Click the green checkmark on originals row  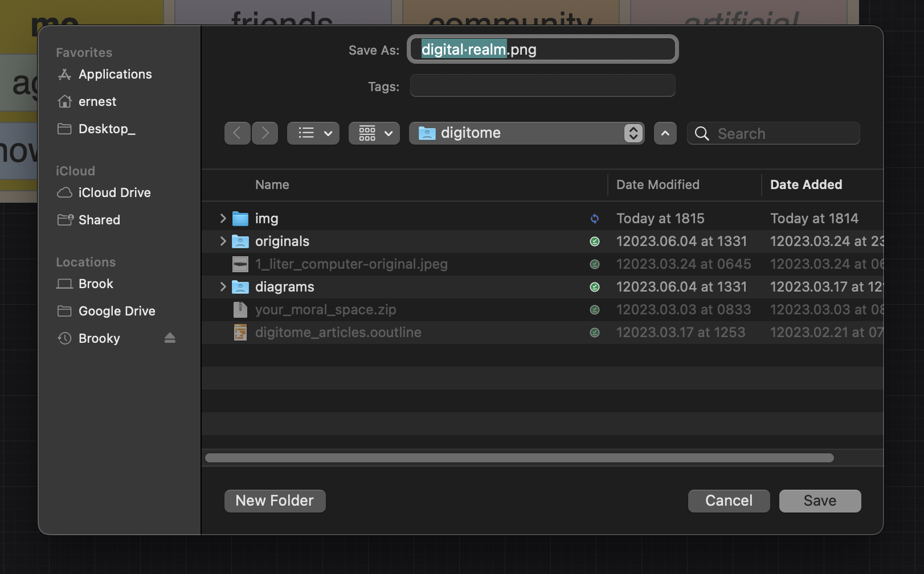pyautogui.click(x=595, y=241)
